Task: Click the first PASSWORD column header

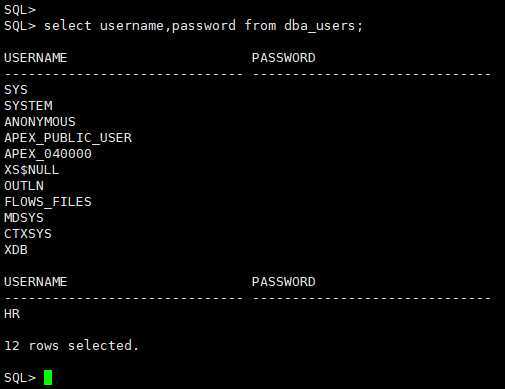Action: [284, 58]
